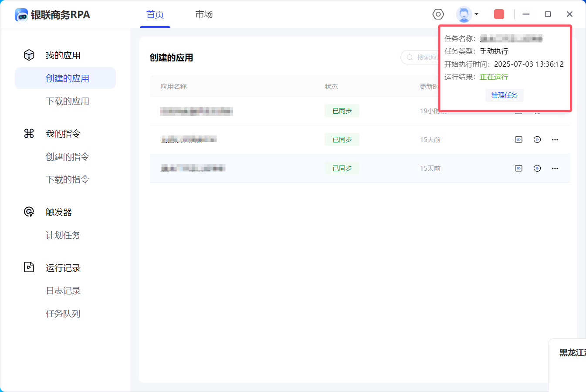This screenshot has height=392, width=586.
Task: Open more options for second app row
Action: pyautogui.click(x=555, y=140)
